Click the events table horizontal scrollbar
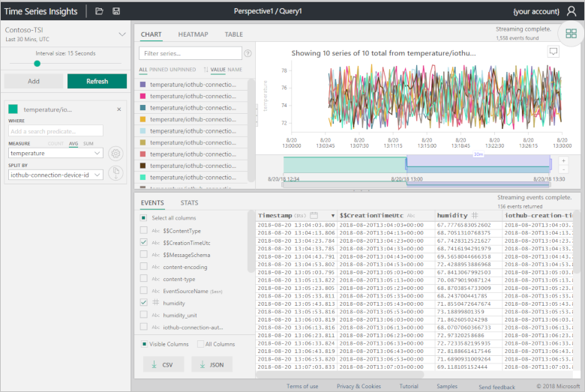This screenshot has height=392, width=585. pos(340,375)
